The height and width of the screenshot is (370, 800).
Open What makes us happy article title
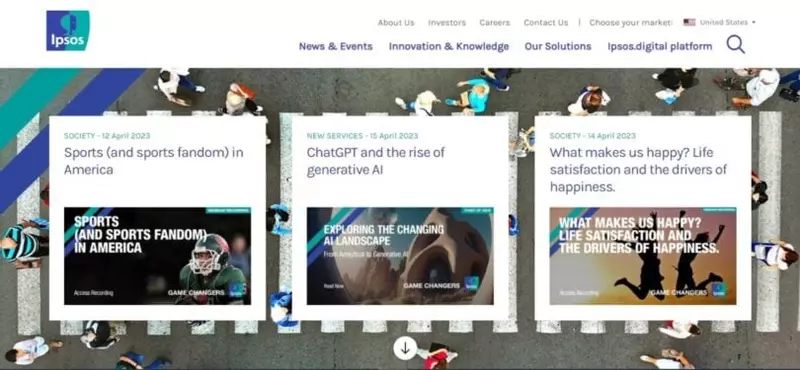[638, 169]
